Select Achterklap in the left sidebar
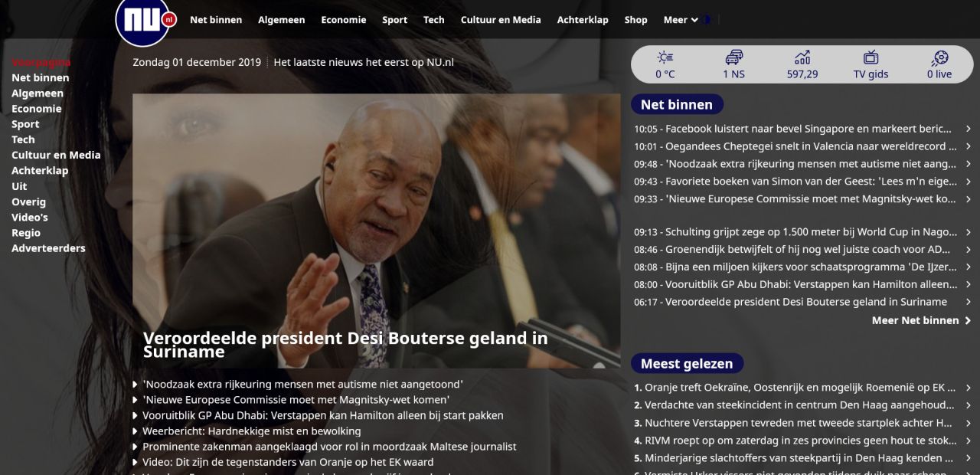The image size is (980, 475). click(40, 171)
